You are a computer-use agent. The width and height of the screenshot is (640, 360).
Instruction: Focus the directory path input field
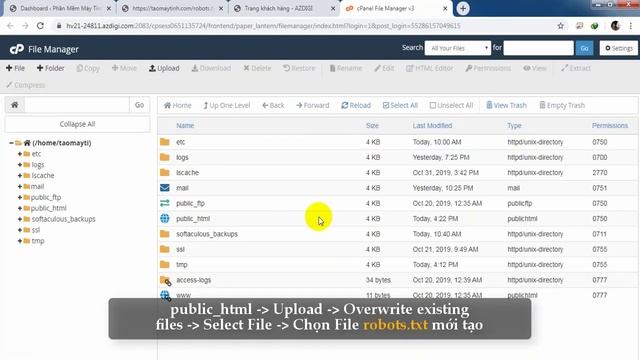(77, 105)
